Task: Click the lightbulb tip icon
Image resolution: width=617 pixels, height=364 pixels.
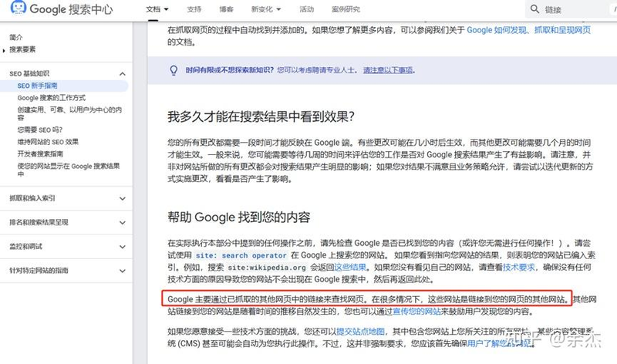Action: 174,70
